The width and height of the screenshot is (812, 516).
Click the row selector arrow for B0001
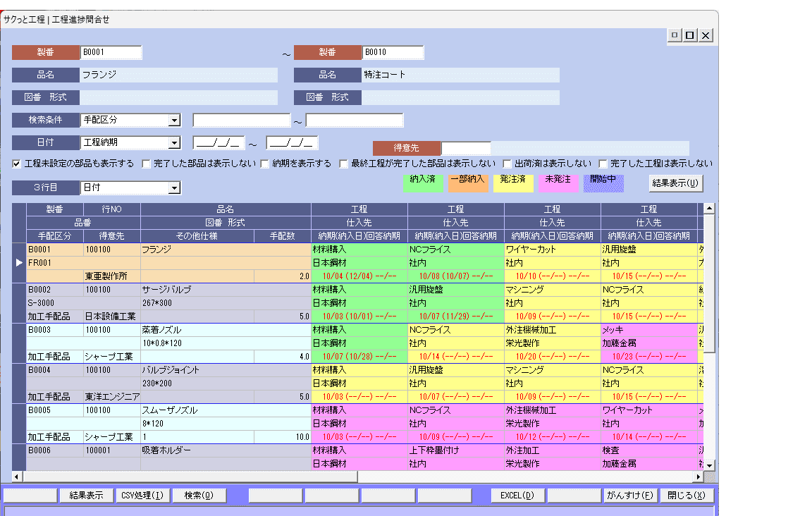(19, 262)
